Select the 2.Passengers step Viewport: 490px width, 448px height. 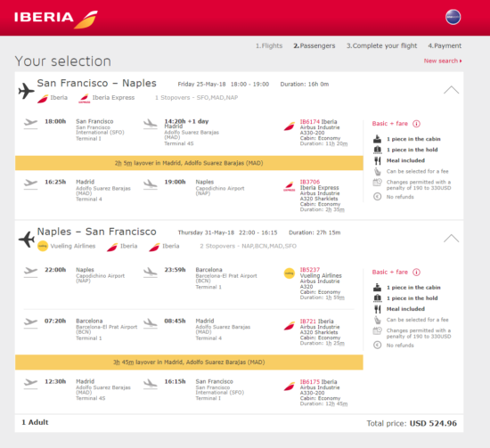tap(314, 45)
